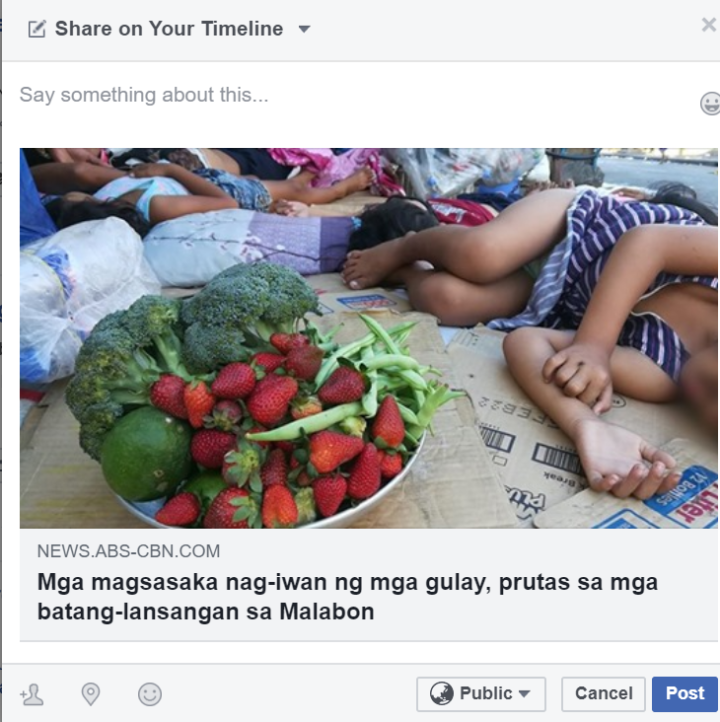
Task: Open the article preview photo
Action: click(x=368, y=338)
